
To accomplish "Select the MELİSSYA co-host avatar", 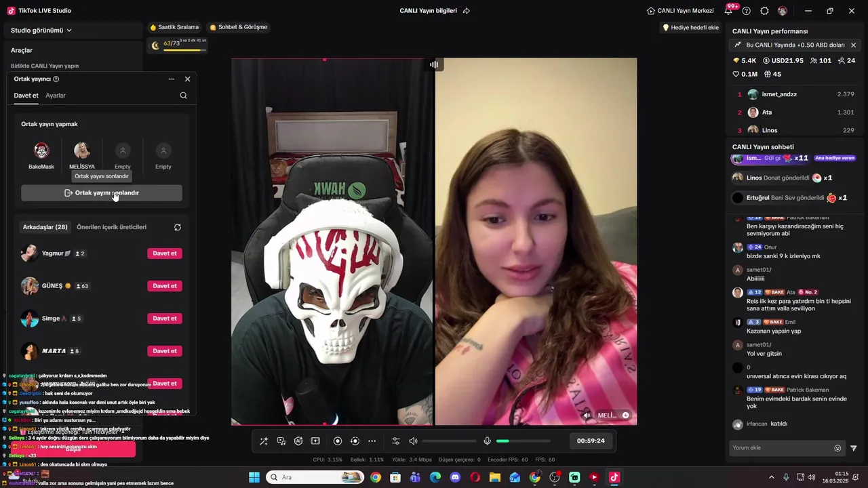I will click(82, 150).
